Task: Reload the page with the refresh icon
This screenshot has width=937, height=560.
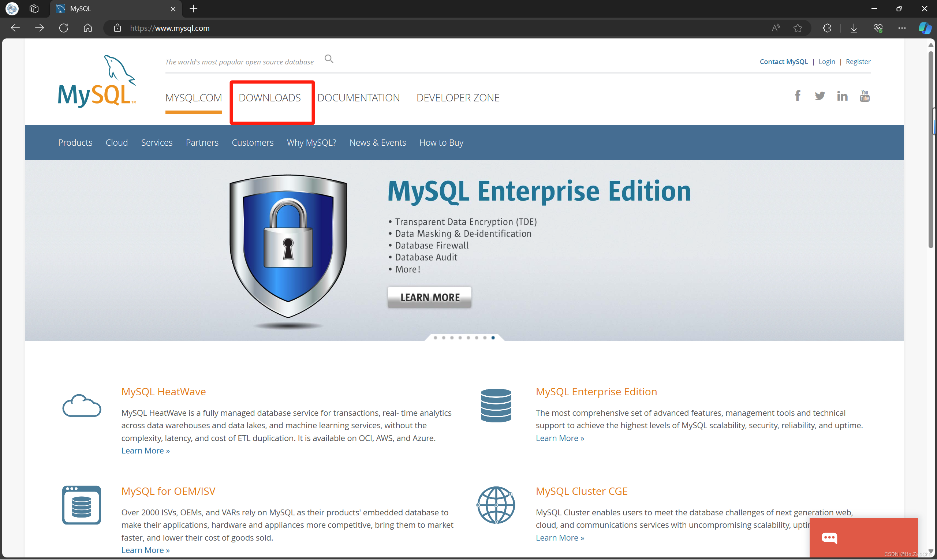Action: 63,28
